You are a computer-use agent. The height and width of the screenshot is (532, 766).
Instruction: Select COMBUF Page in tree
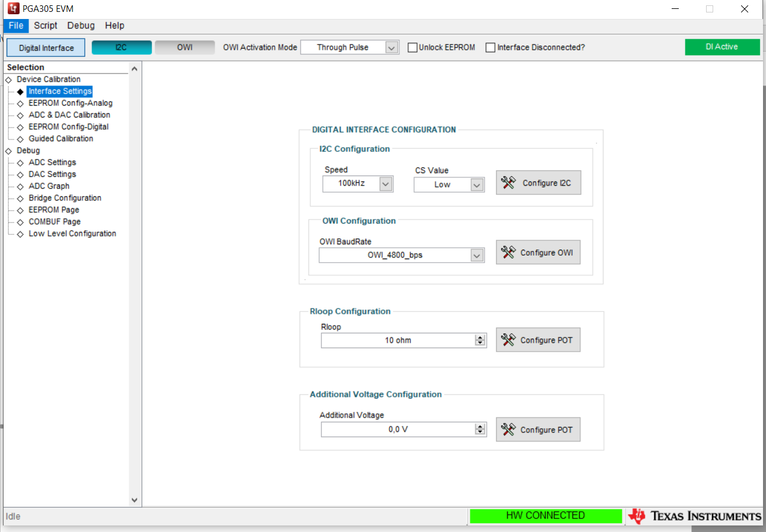pyautogui.click(x=55, y=222)
